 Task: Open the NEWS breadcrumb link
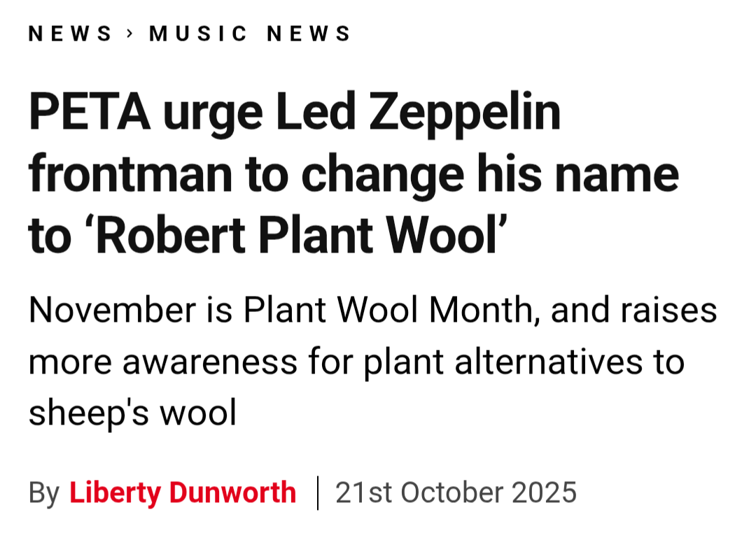pos(70,34)
